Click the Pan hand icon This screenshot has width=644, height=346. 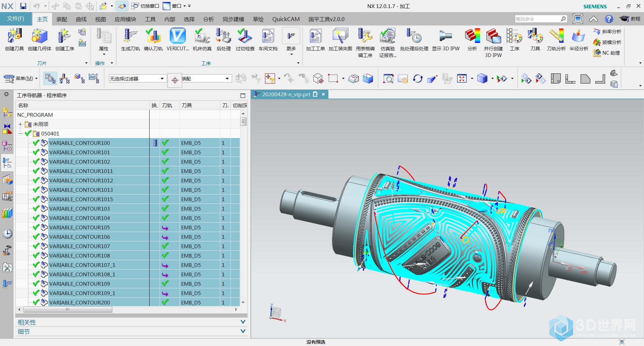402,79
